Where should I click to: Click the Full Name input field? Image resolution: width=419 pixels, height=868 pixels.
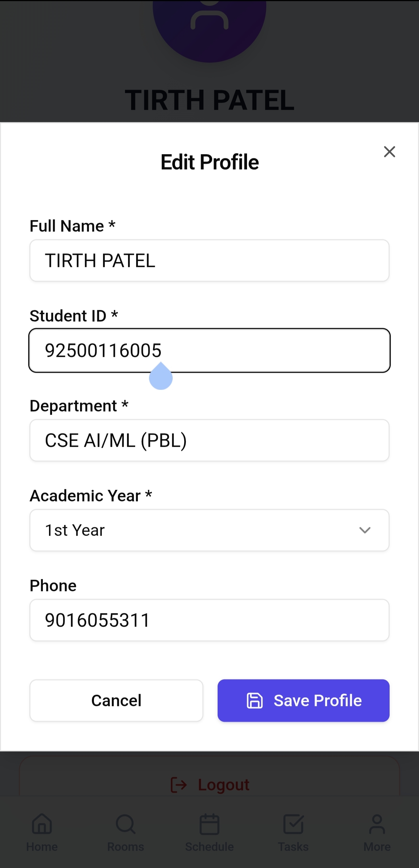click(x=209, y=261)
